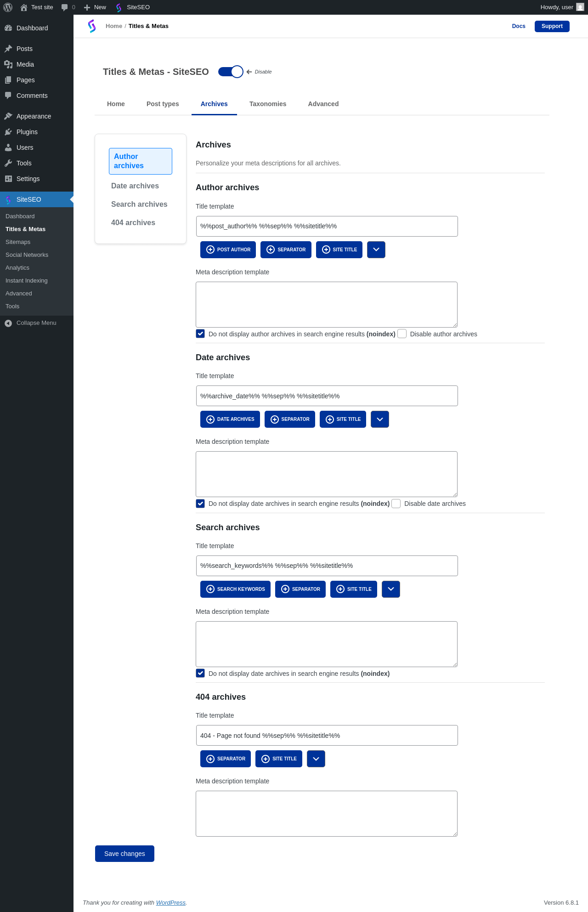The image size is (588, 912).
Task: Open the Docs link
Action: coord(519,26)
